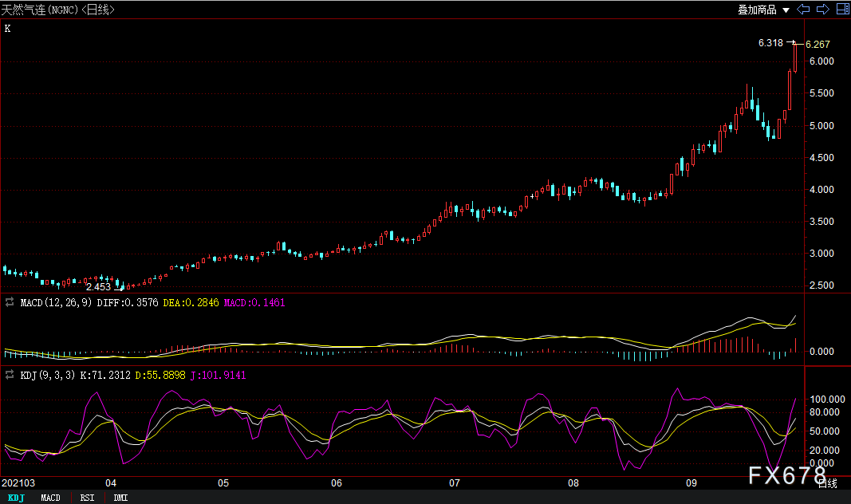
Task: Click the K:71.2312 value
Action: click(105, 375)
